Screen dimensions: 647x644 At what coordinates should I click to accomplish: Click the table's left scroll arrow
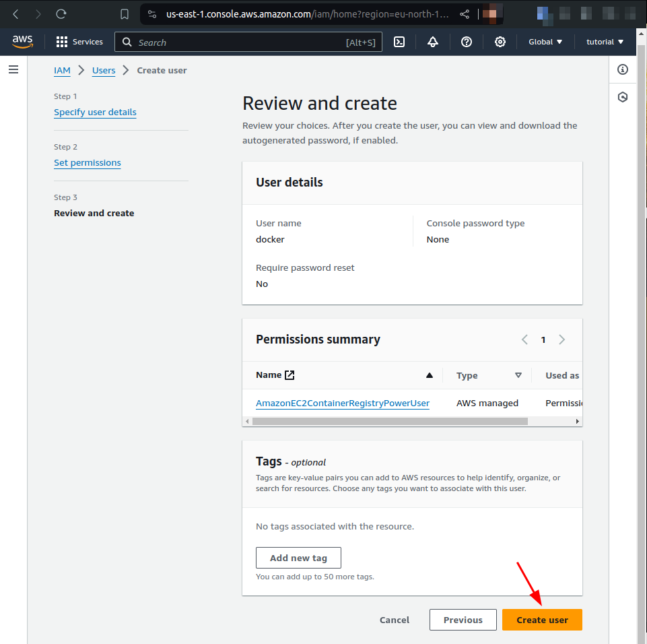(247, 422)
